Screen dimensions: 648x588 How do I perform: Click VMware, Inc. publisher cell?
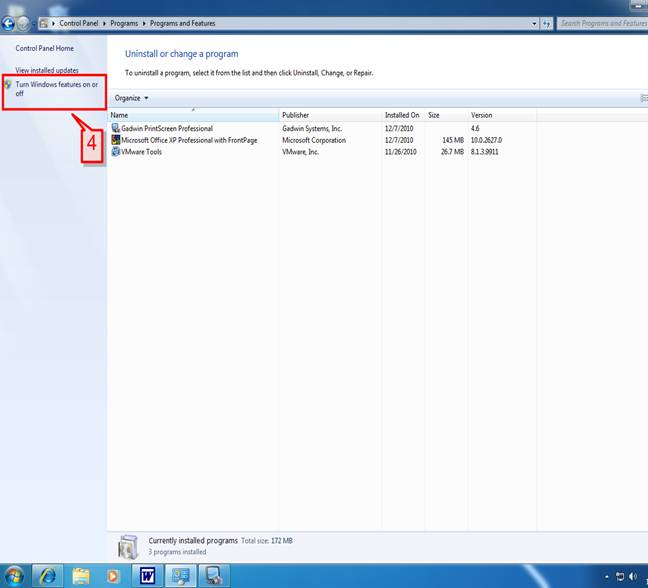(x=300, y=152)
